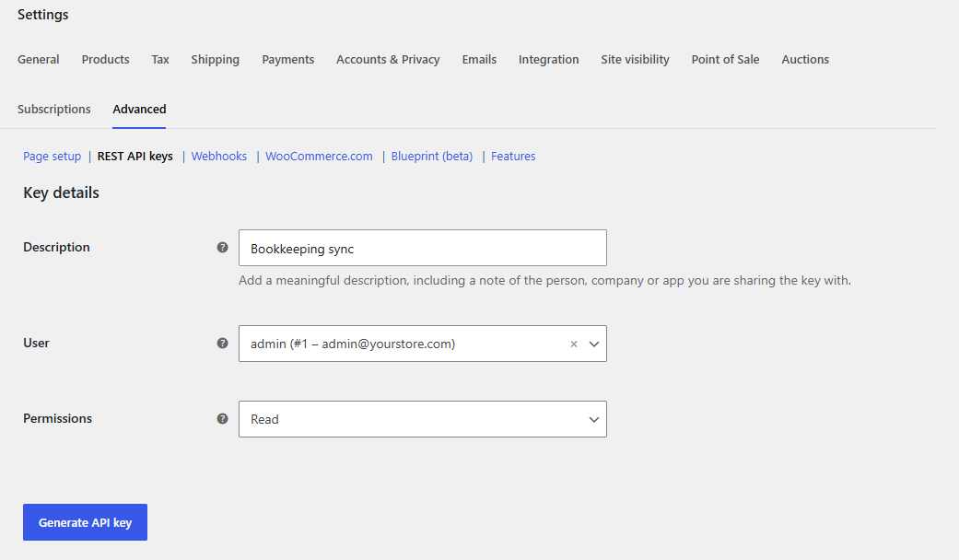This screenshot has width=959, height=560.
Task: Click the Permissions field label
Action: pos(57,418)
